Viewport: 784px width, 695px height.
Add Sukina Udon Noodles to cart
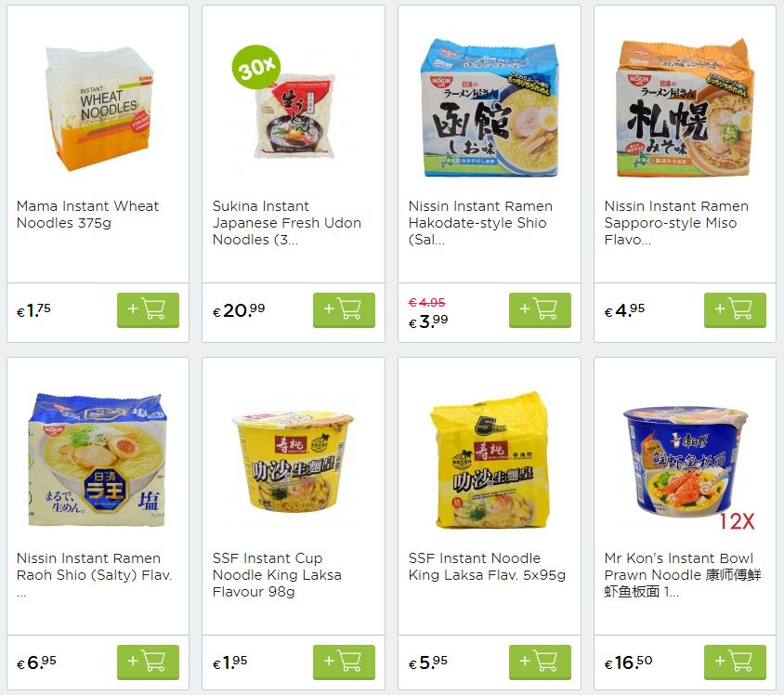coord(344,310)
